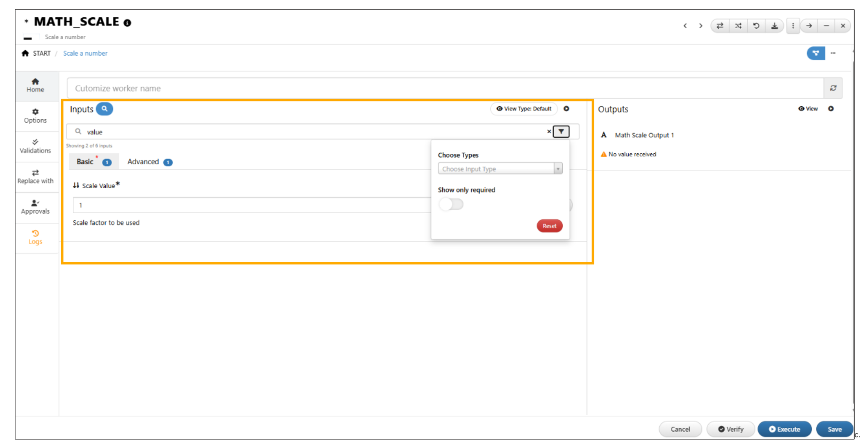Image resolution: width=868 pixels, height=445 pixels.
Task: Click the shuffle toolbar icon
Action: tap(738, 26)
